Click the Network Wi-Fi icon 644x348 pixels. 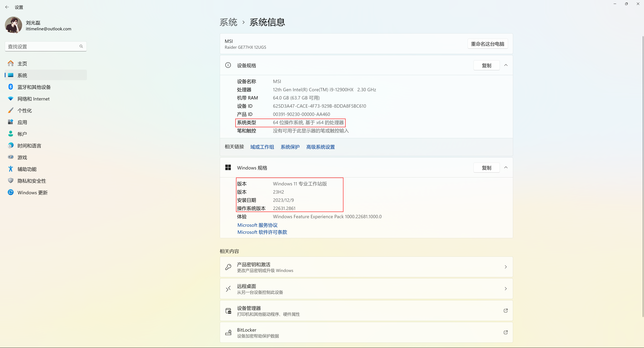tap(11, 98)
